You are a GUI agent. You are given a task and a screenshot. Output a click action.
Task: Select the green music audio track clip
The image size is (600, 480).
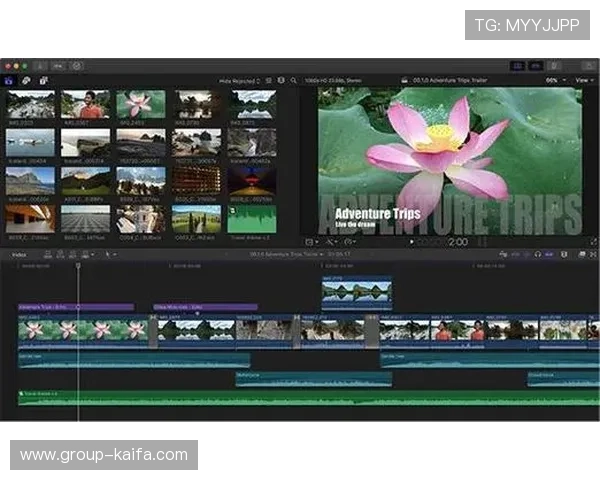pos(300,397)
